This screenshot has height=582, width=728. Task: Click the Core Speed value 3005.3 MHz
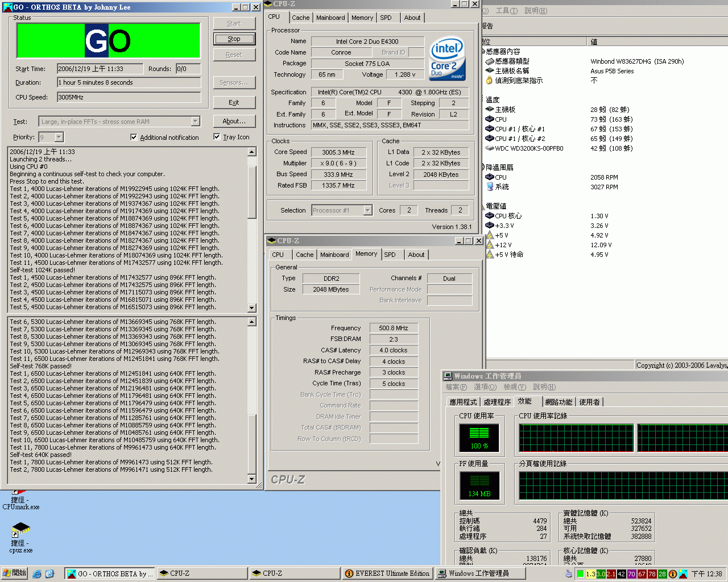tap(338, 152)
